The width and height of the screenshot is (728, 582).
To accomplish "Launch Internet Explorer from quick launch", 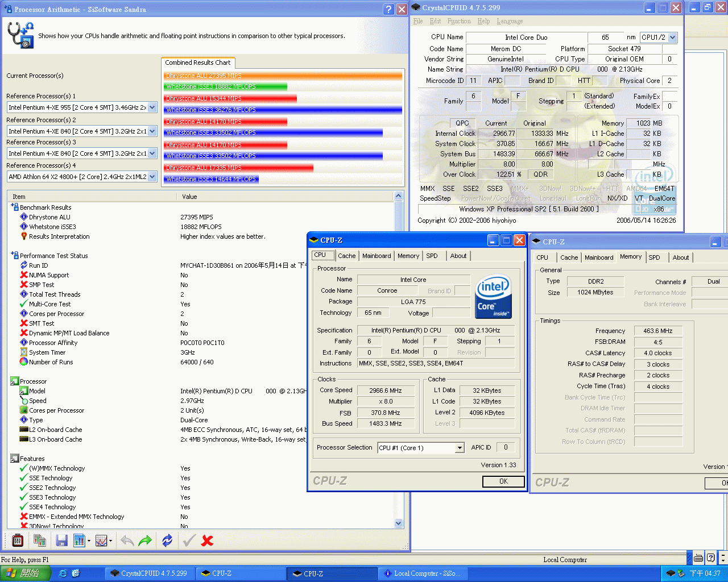I will tap(63, 573).
